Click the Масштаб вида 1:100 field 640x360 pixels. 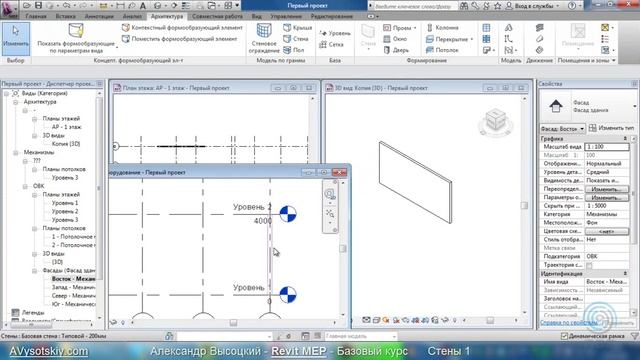coord(607,147)
